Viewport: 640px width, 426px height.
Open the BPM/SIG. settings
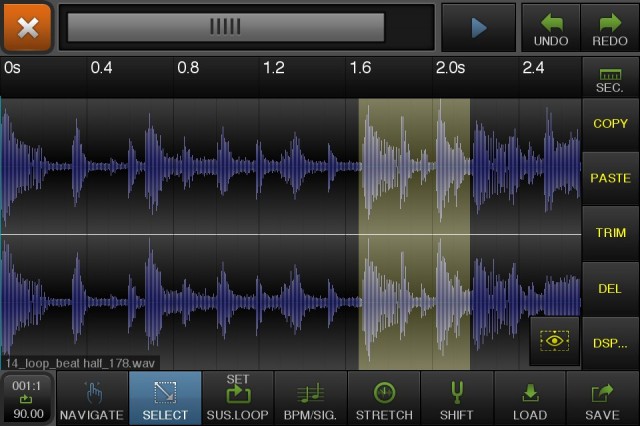coord(310,398)
